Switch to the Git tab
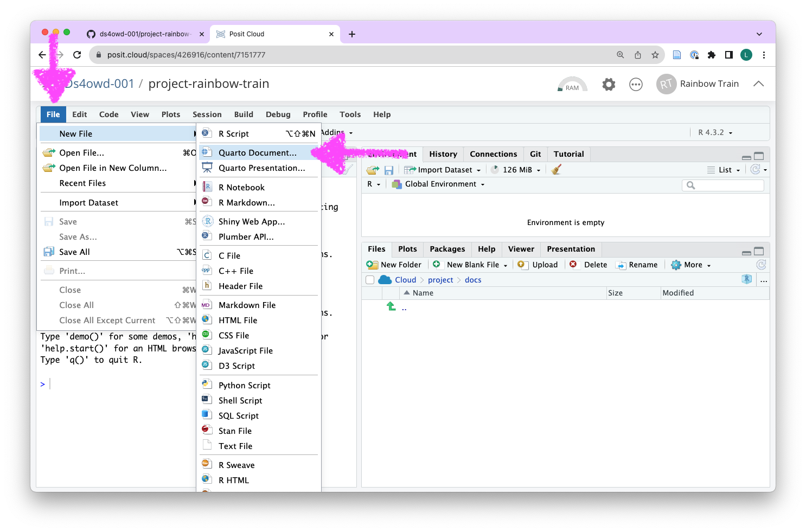 [535, 154]
